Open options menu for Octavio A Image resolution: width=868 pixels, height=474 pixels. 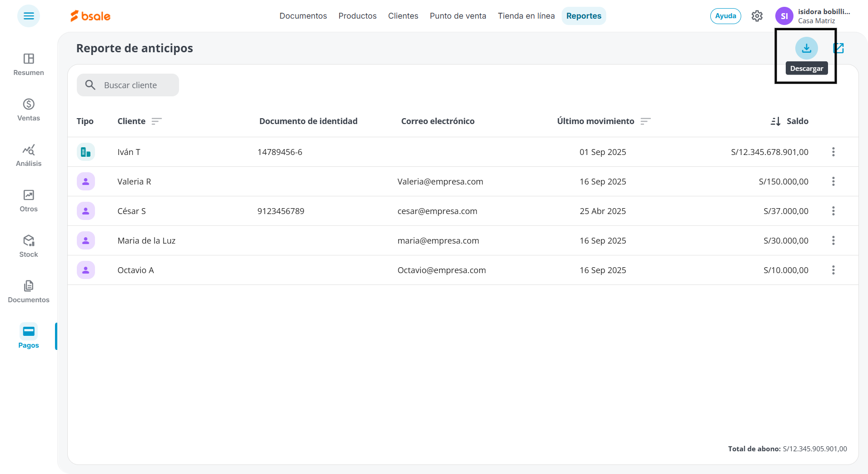[x=833, y=270]
